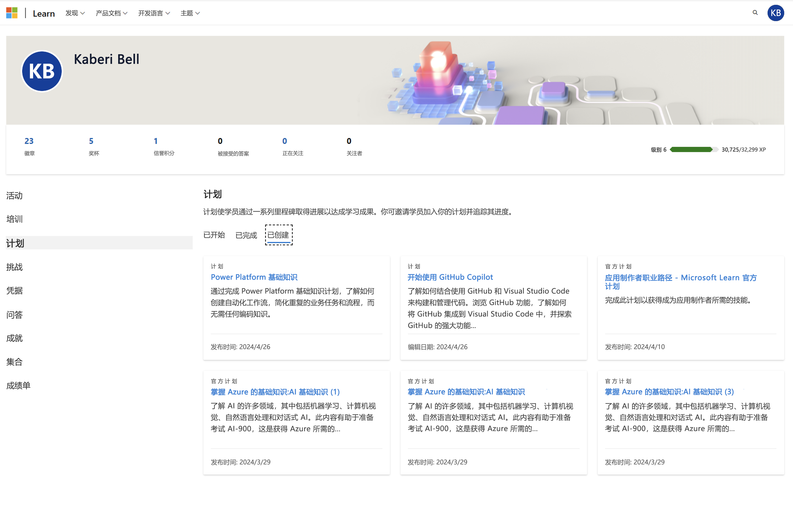Switch to the 已开始 filter
Image resolution: width=793 pixels, height=532 pixels.
[214, 235]
